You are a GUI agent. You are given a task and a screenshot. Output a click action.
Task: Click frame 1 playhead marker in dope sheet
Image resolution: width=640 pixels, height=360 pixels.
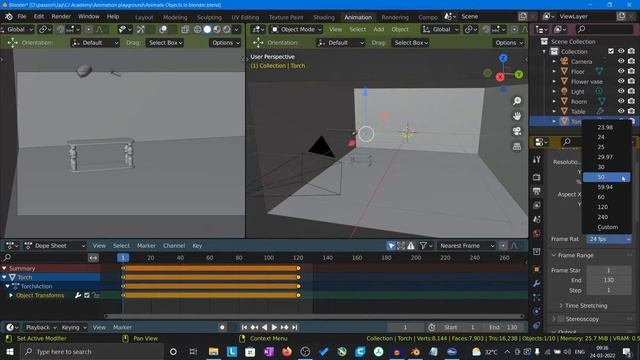[x=123, y=258]
